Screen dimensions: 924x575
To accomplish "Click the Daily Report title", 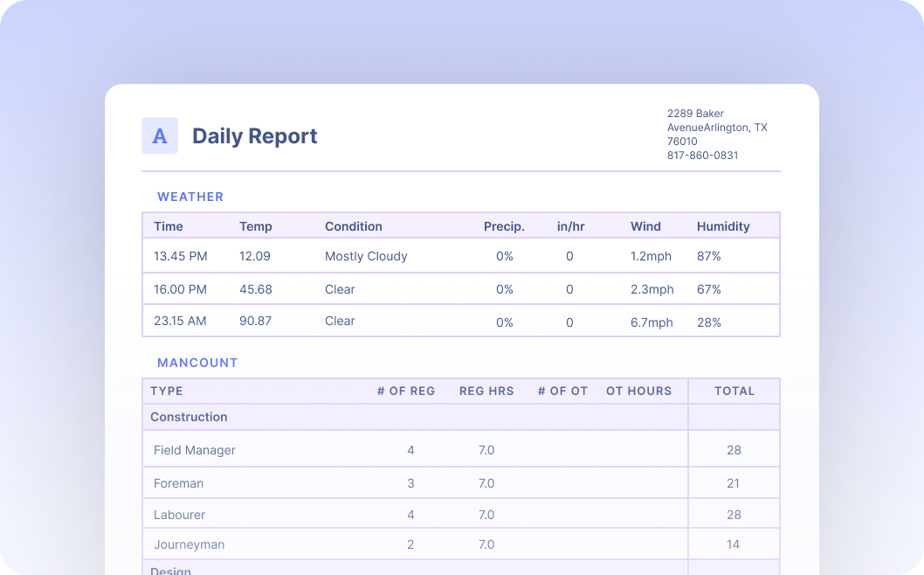I will (x=254, y=136).
